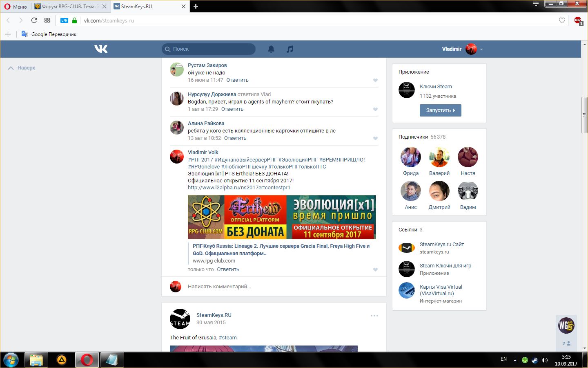
Task: Reply to Алина Райкова's comment
Action: click(x=235, y=138)
